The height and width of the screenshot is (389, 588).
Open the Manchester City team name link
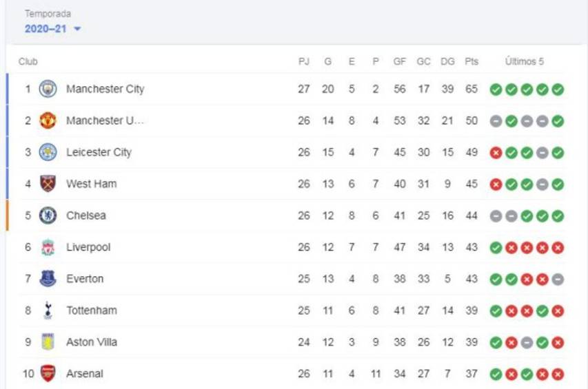point(105,89)
